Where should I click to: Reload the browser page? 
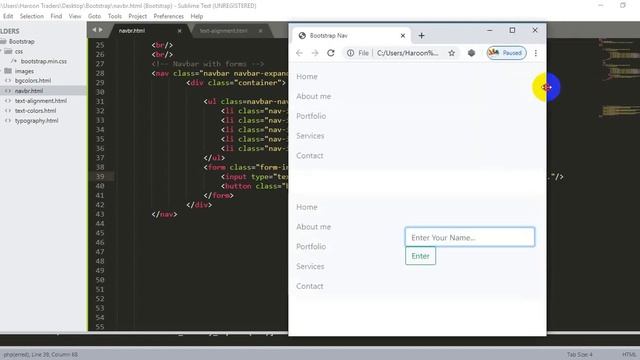pyautogui.click(x=331, y=53)
